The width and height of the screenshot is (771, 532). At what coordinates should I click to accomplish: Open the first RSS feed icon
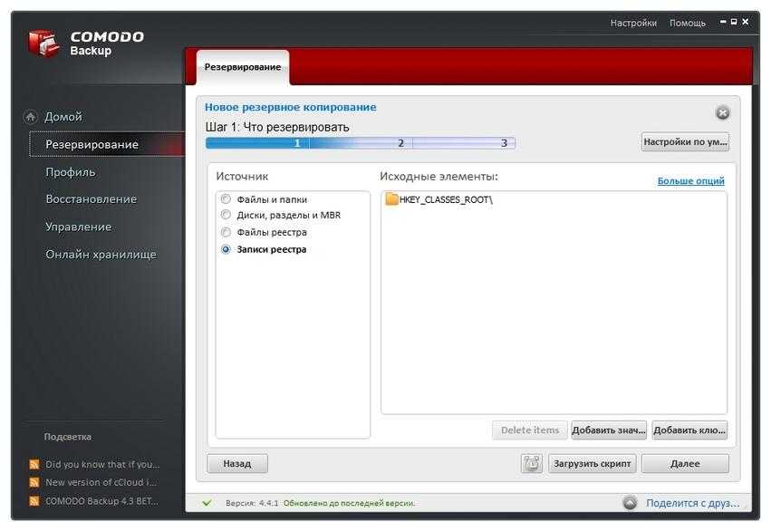click(34, 464)
